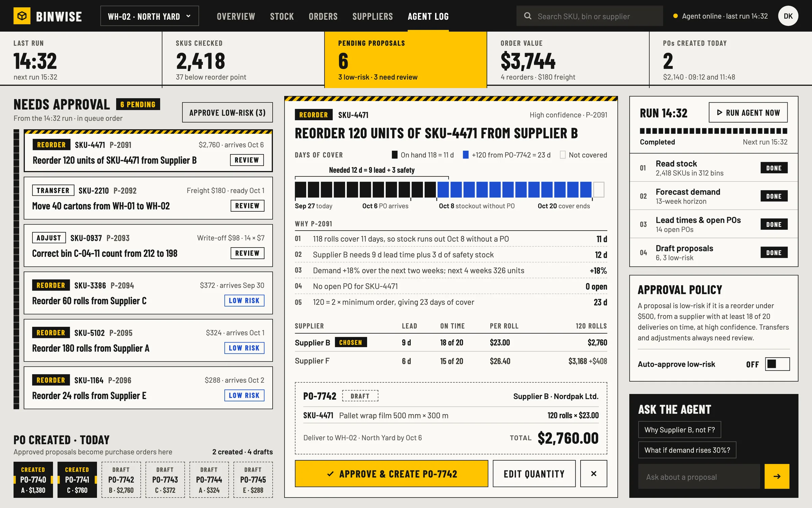Click Approve Low-Risk (3) button
The height and width of the screenshot is (508, 812).
coord(227,112)
